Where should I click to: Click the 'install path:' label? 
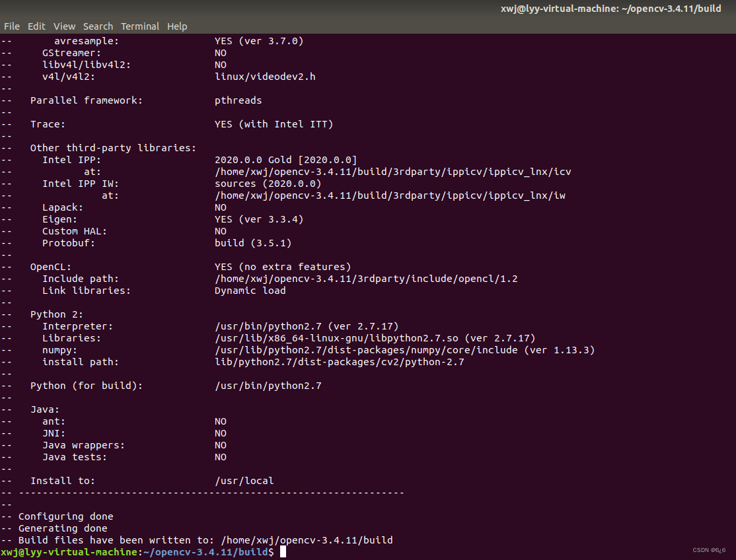tap(80, 362)
